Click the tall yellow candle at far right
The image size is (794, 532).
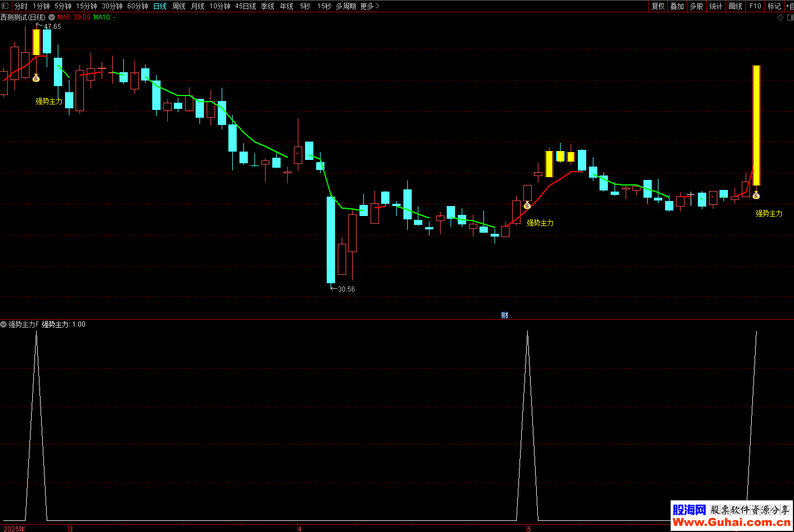[x=756, y=126]
